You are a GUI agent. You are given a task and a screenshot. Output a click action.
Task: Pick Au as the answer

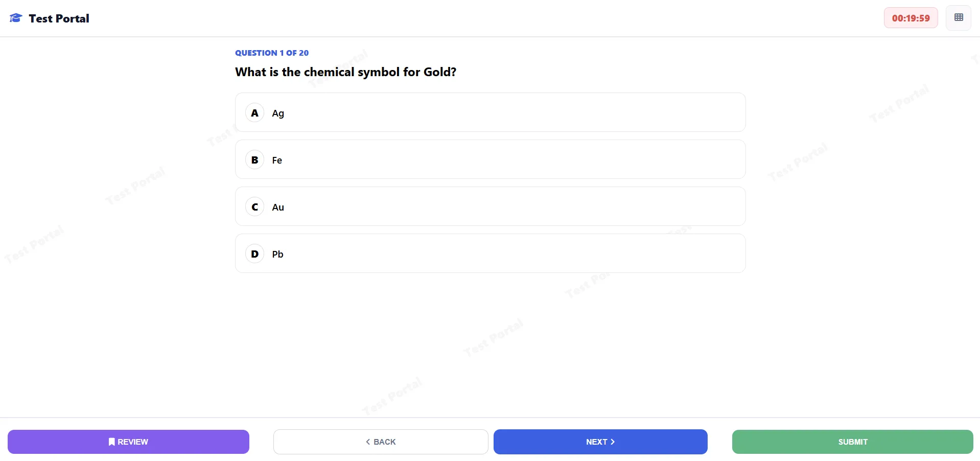coord(278,208)
